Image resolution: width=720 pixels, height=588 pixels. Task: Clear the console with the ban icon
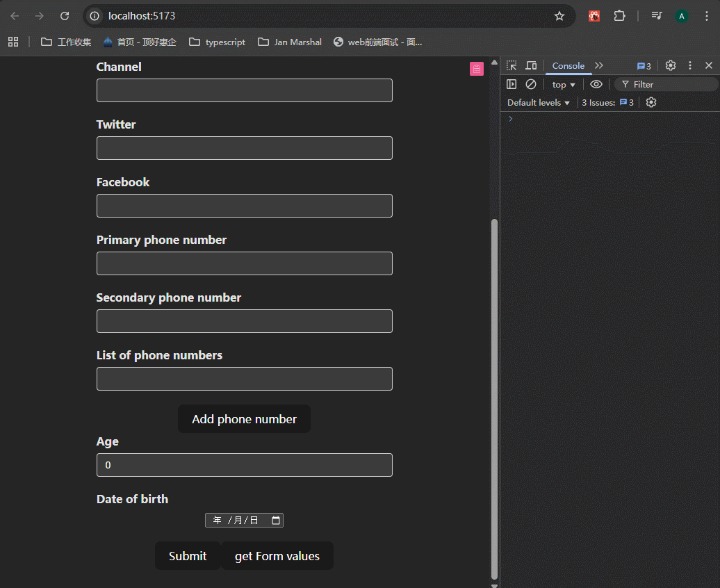(x=531, y=84)
